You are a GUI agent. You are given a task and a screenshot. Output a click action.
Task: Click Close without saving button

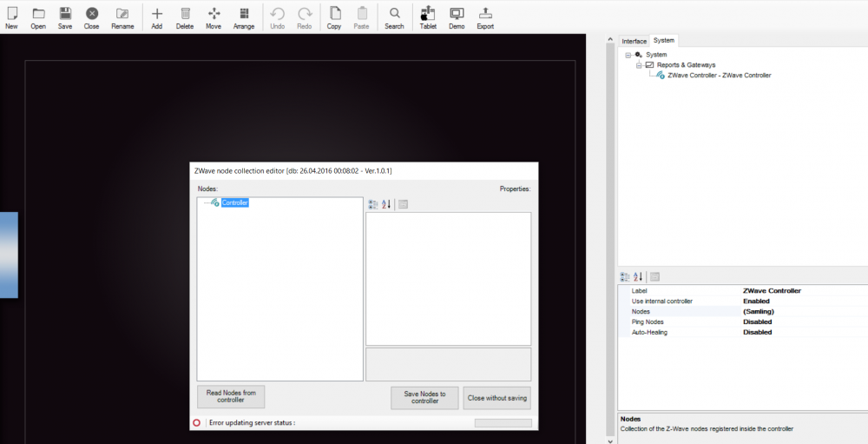tap(496, 397)
